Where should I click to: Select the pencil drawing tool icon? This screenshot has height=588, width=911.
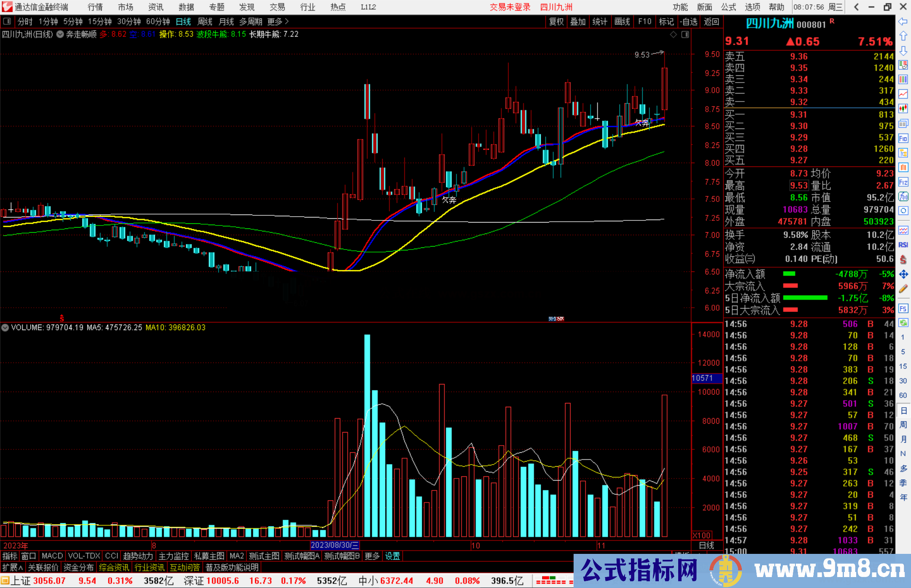point(903,289)
